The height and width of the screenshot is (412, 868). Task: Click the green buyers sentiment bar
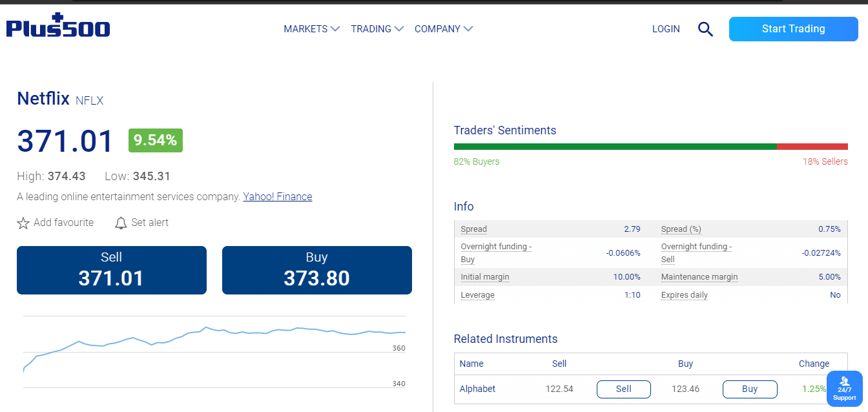click(x=615, y=147)
